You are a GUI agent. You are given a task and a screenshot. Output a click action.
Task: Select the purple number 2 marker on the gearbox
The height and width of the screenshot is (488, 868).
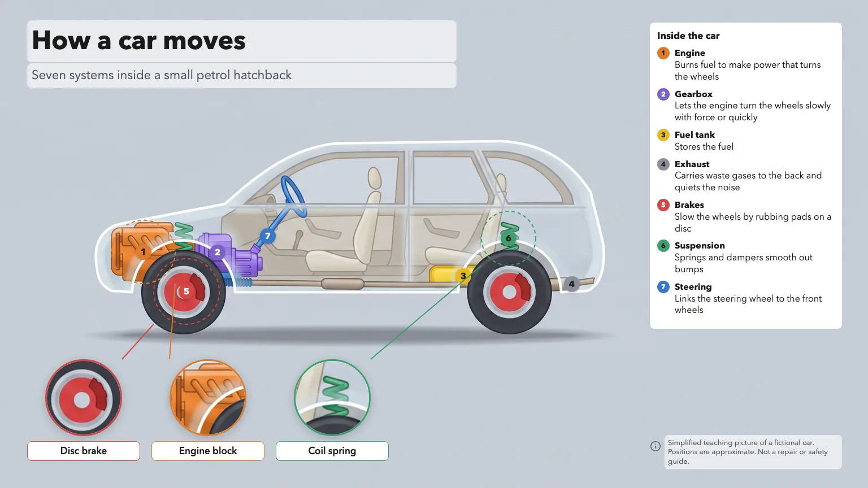pyautogui.click(x=218, y=252)
